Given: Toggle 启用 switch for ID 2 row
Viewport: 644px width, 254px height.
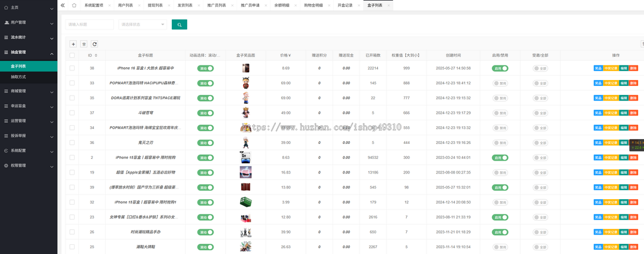Looking at the screenshot, I should (500, 157).
